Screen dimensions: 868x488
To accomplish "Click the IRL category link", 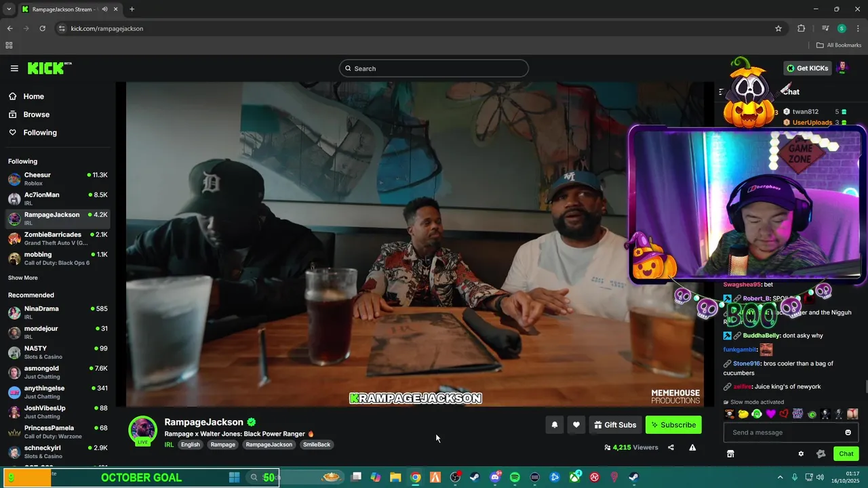I will coord(169,445).
